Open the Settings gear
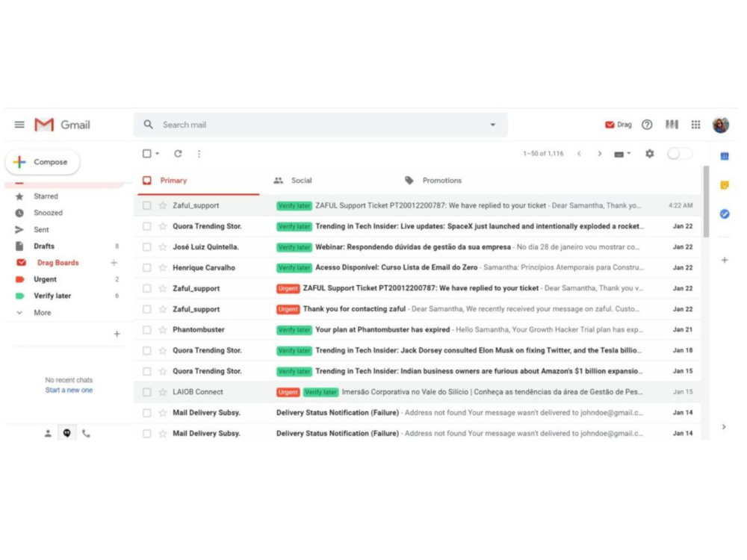This screenshot has height=560, width=747. [x=649, y=154]
